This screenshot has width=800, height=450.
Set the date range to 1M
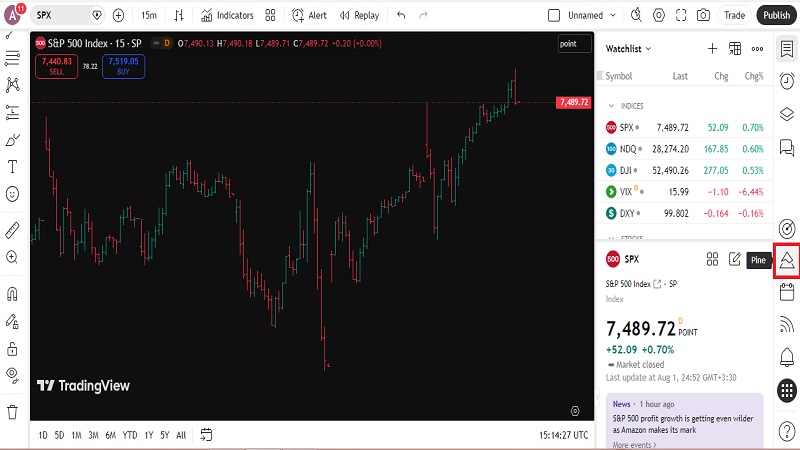tap(76, 435)
